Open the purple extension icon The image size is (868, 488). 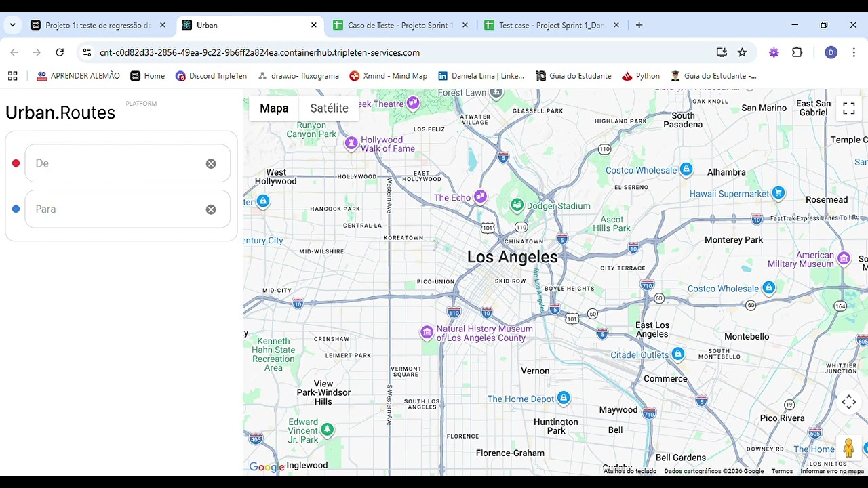coord(774,52)
